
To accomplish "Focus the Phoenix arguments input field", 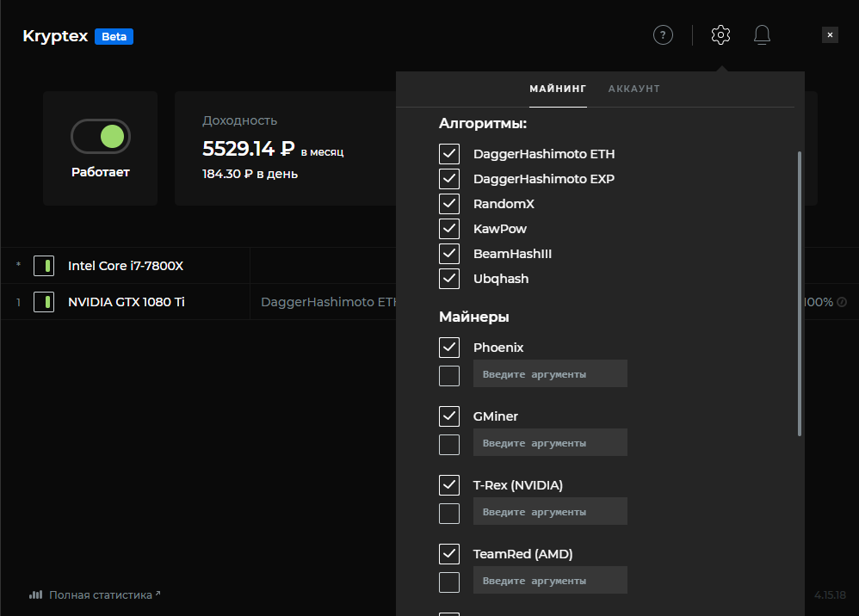I will point(550,374).
